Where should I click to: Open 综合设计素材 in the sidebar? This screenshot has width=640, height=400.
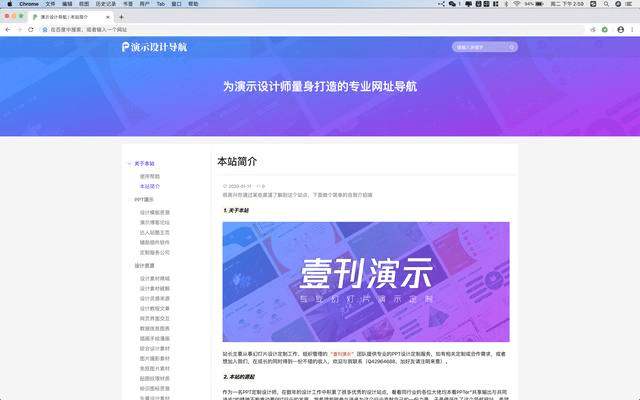[154, 349]
